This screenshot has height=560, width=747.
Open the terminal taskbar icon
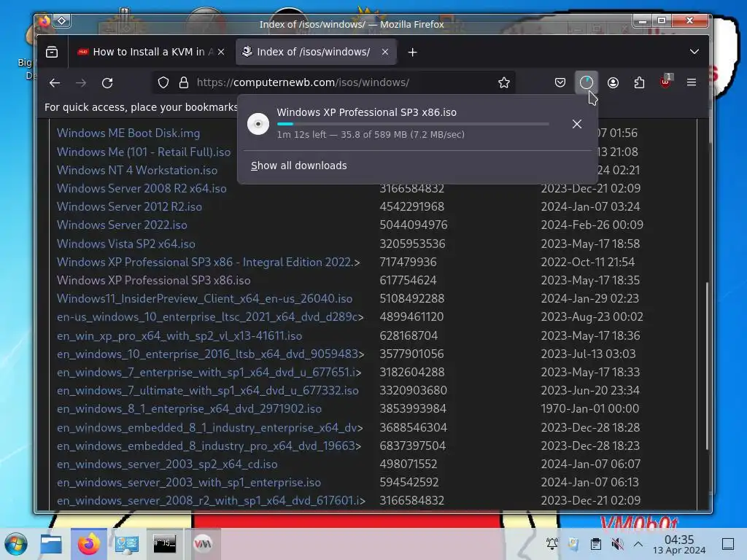(164, 544)
